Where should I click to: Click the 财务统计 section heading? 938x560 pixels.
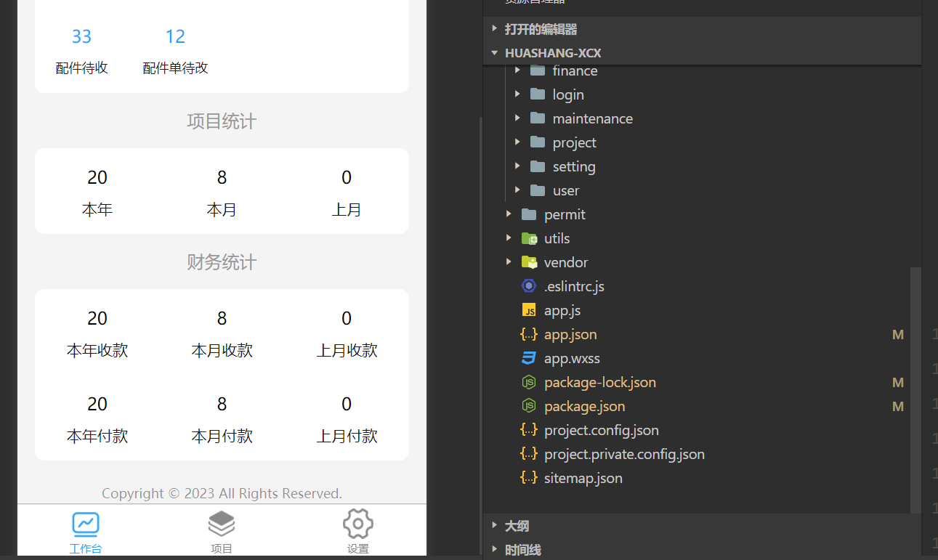(x=222, y=262)
